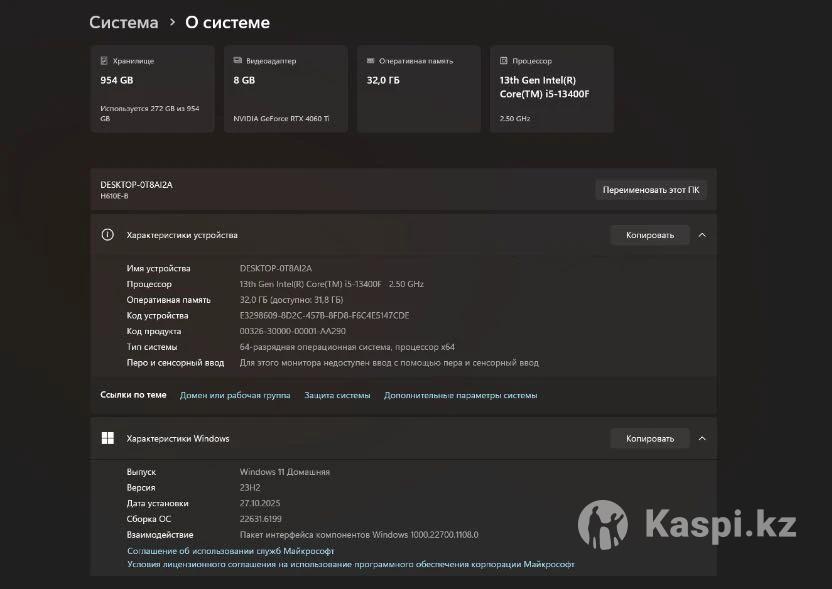Image resolution: width=832 pixels, height=589 pixels.
Task: Click the info icon beside Характеристики устройства
Action: coord(107,235)
